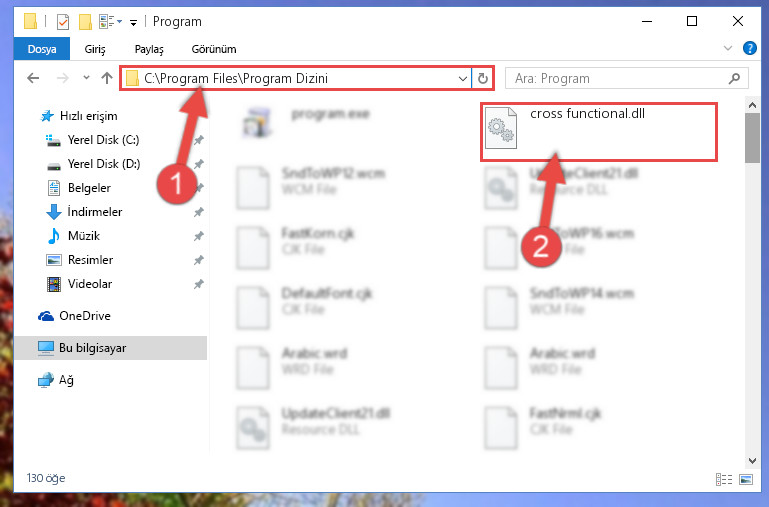
Task: Switch to details list view icon
Action: coord(724,479)
